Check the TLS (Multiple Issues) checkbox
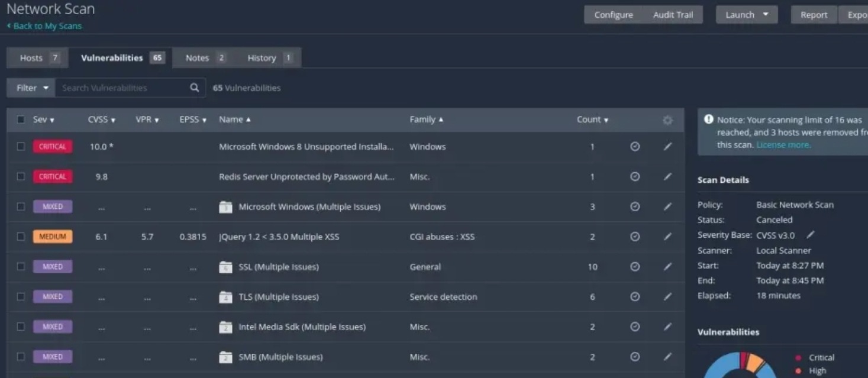The width and height of the screenshot is (868, 378). pos(21,296)
